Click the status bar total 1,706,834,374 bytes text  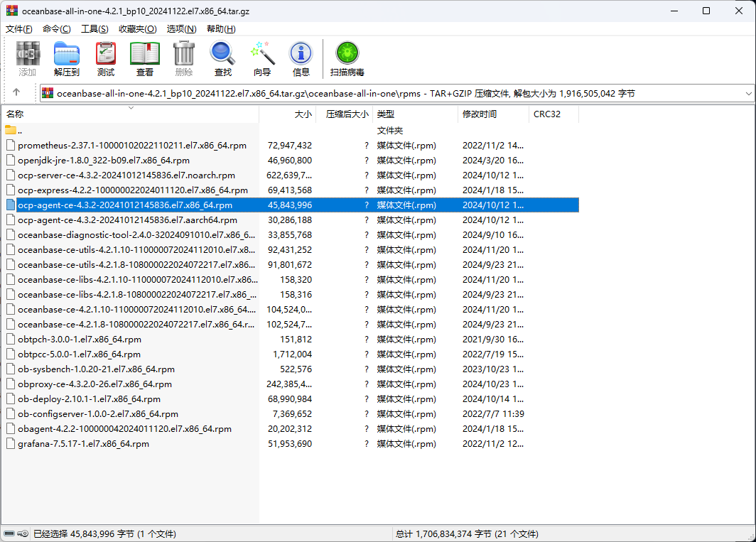tap(467, 533)
